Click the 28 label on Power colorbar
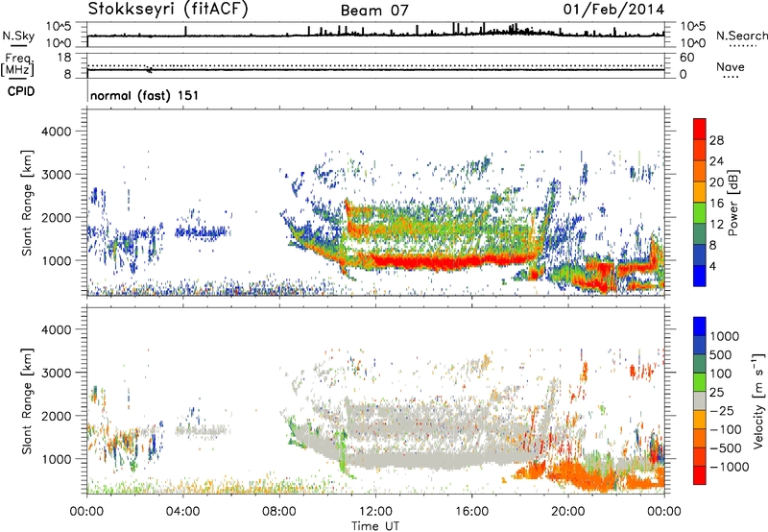The width and height of the screenshot is (768, 532). 716,140
